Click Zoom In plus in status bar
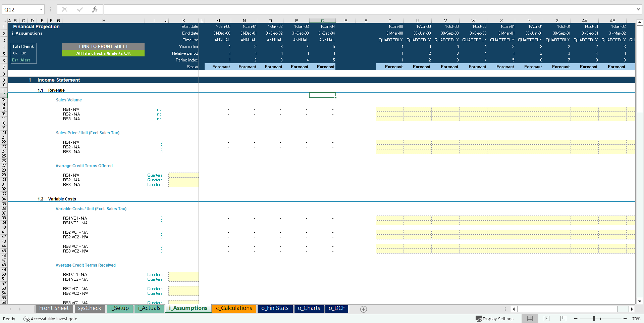The width and height of the screenshot is (644, 323). (625, 319)
